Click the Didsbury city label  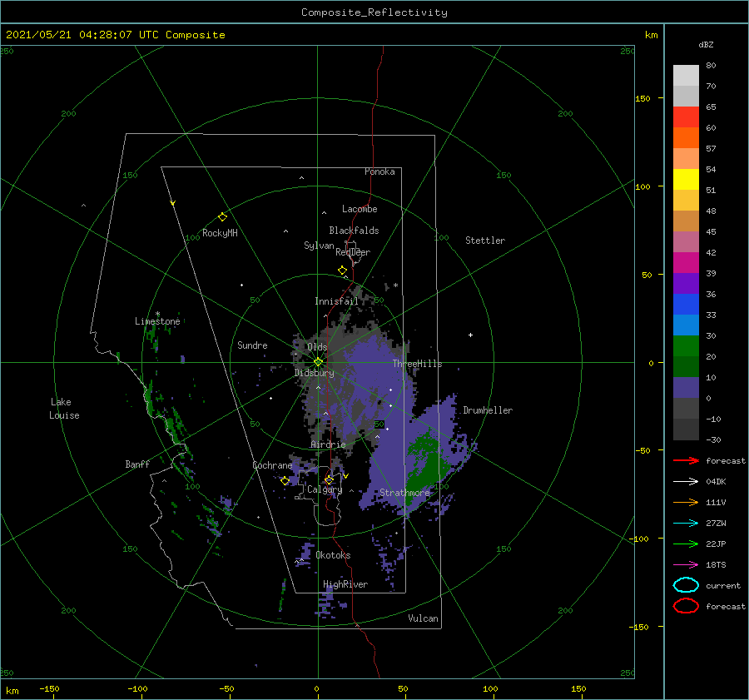(x=314, y=373)
